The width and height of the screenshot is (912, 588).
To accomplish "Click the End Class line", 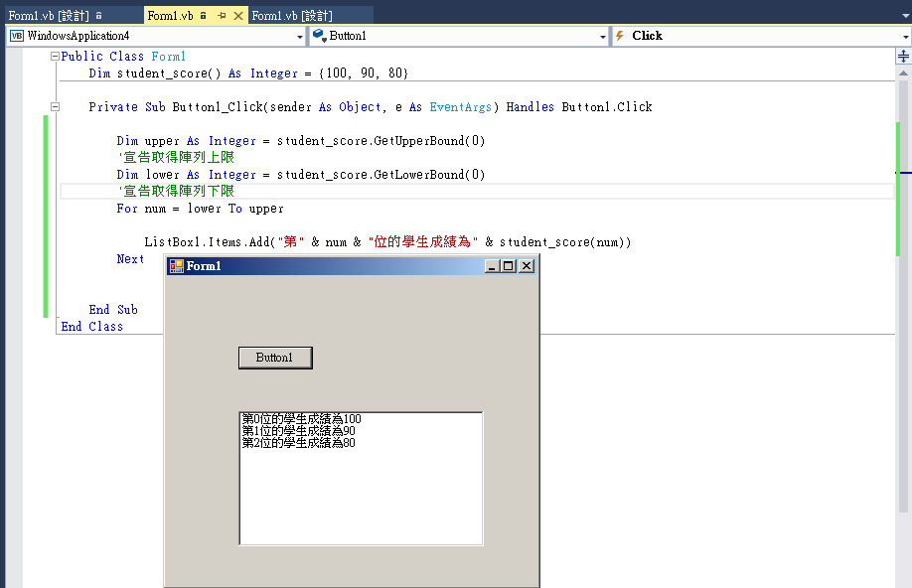I will pos(92,326).
